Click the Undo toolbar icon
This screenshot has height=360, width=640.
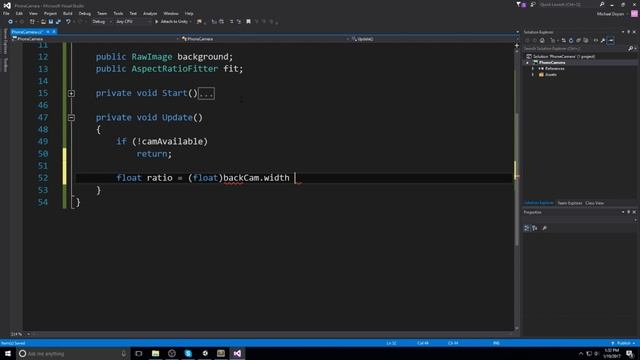click(68, 22)
